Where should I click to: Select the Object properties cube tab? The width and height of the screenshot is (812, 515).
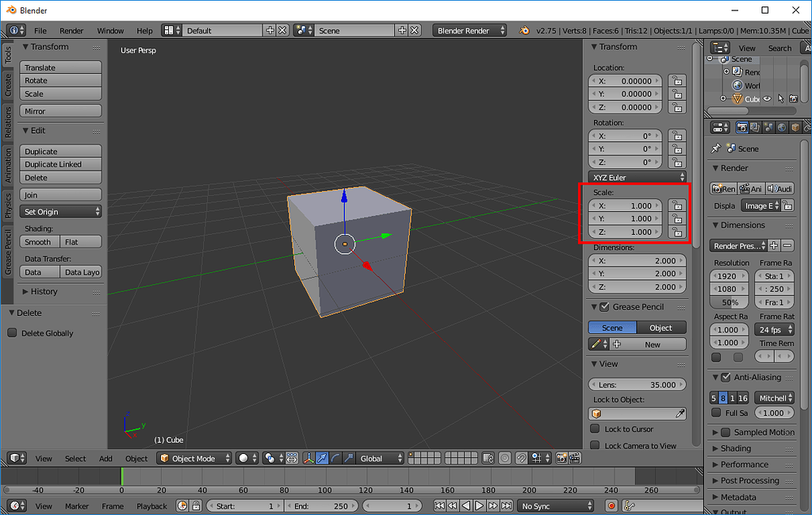[x=795, y=128]
